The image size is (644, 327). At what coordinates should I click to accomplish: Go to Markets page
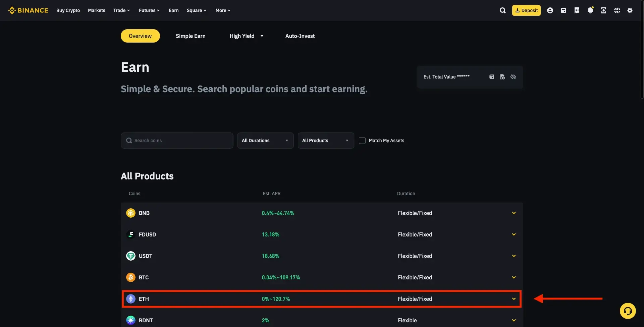97,10
